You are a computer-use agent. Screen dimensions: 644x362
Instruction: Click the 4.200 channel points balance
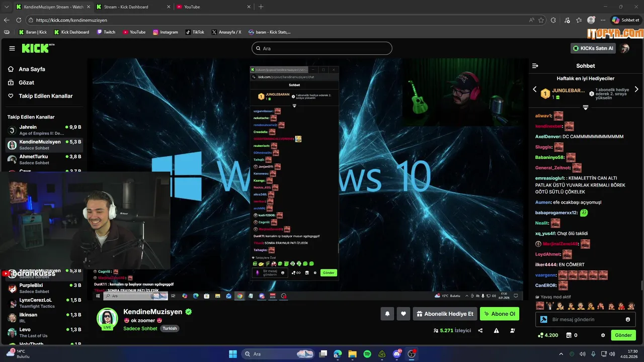548,335
